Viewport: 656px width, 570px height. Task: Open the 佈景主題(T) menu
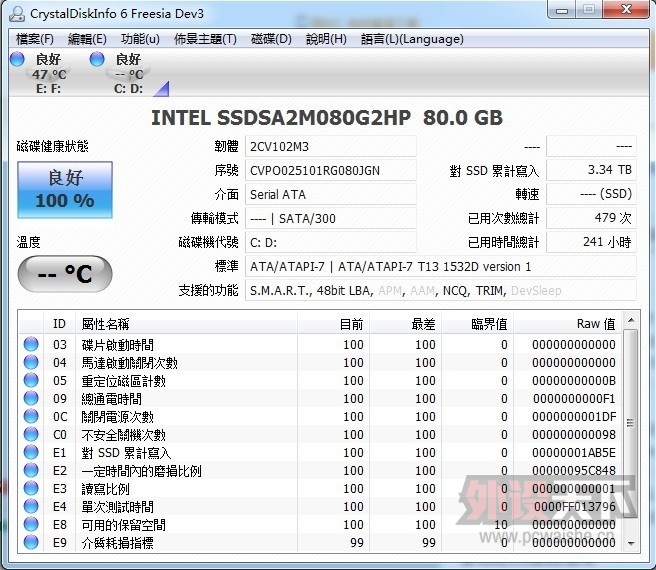tap(205, 39)
